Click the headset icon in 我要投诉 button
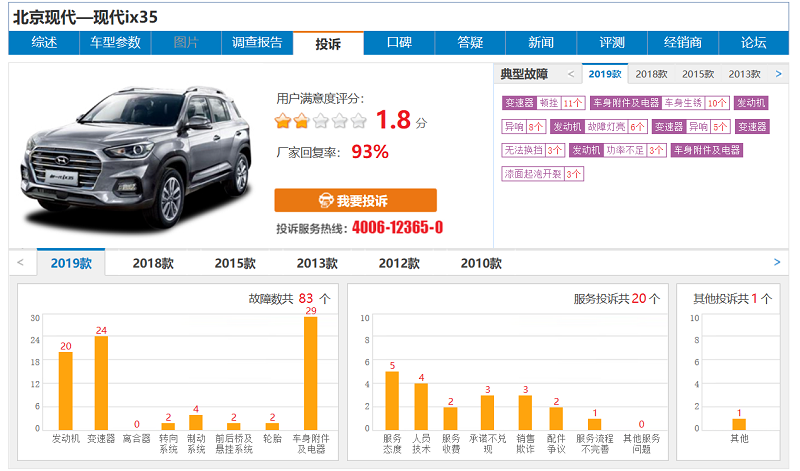Screen dimensions: 800x471 click(x=326, y=201)
